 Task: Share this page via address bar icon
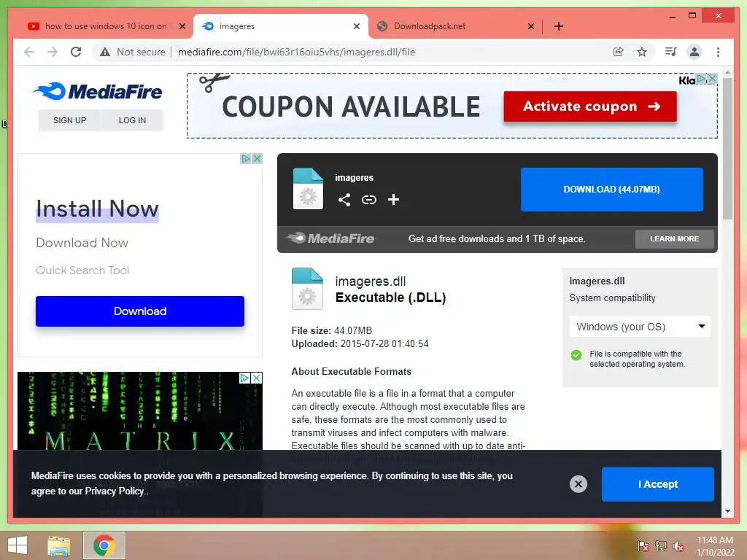coord(618,52)
